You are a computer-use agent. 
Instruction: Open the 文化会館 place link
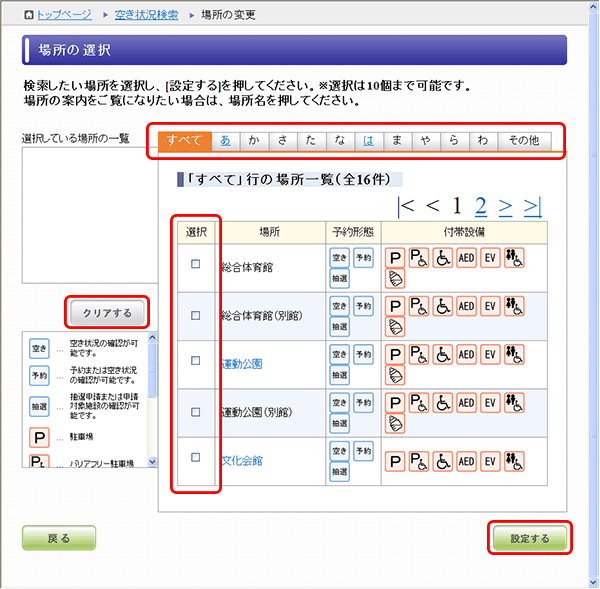pos(242,460)
